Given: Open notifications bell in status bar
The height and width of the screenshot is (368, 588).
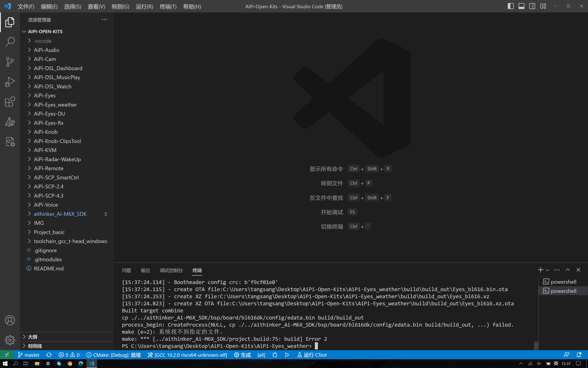Looking at the screenshot, I should (x=579, y=355).
